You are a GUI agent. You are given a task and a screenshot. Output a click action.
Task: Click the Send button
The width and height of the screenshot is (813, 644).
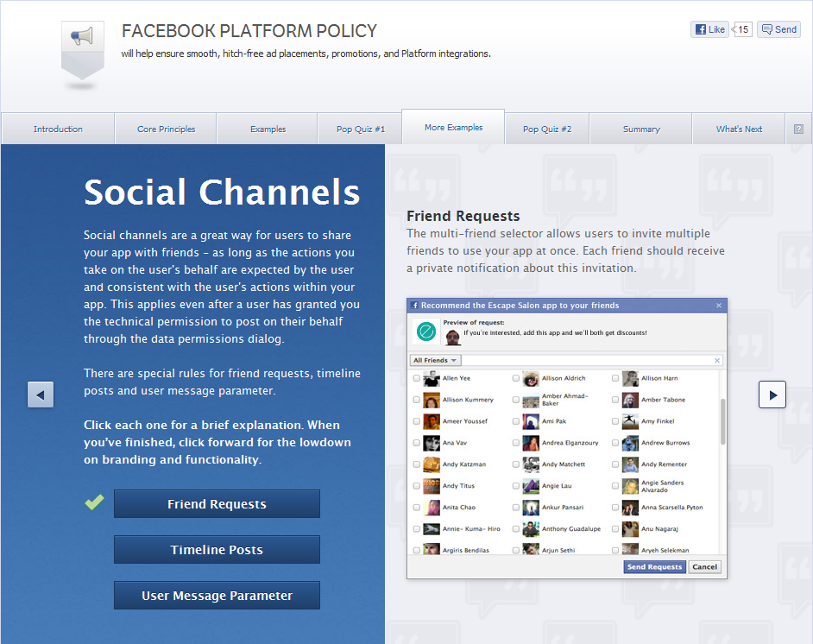click(778, 29)
